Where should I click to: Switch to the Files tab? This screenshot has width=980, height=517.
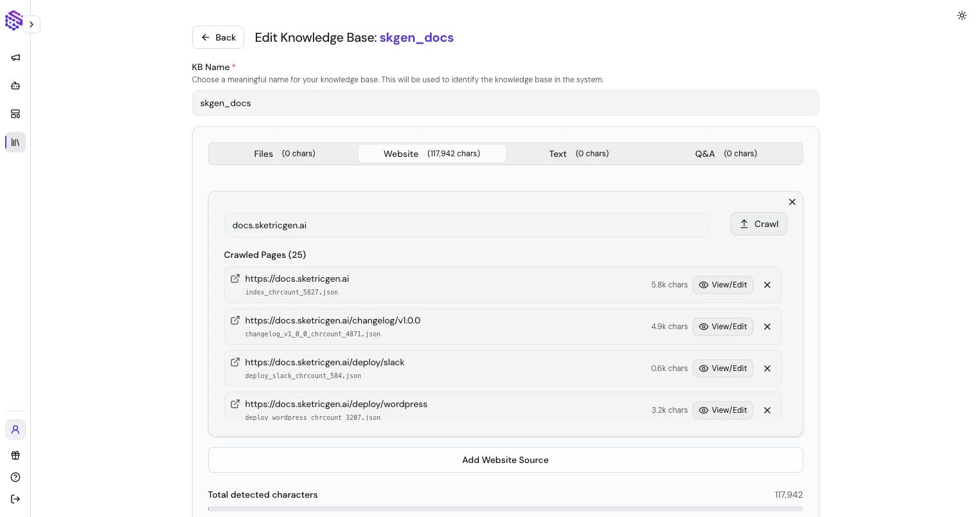(x=284, y=154)
